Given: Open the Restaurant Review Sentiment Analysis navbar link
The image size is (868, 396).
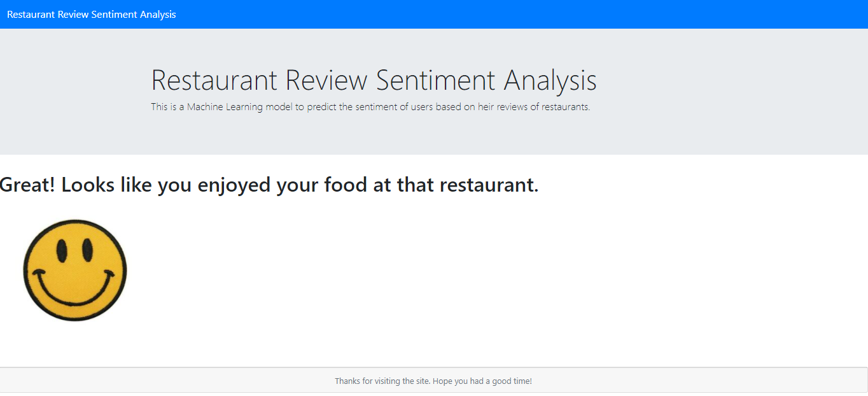Looking at the screenshot, I should click(90, 14).
